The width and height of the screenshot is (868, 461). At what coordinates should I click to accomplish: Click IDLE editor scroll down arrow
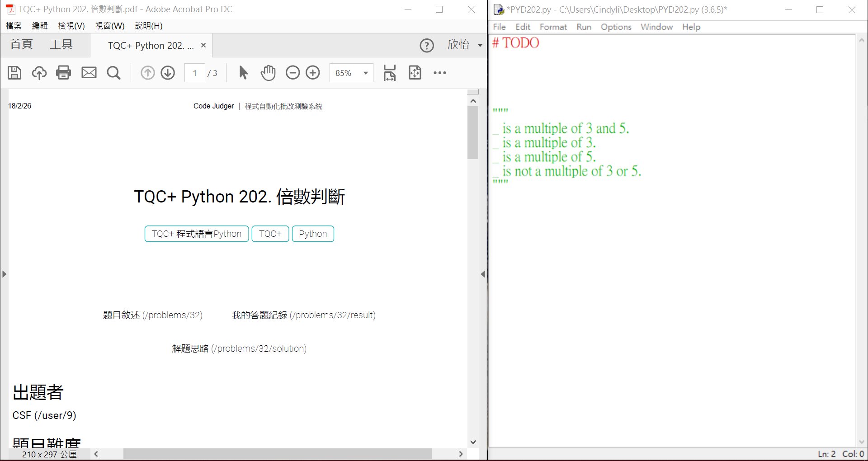pos(861,442)
